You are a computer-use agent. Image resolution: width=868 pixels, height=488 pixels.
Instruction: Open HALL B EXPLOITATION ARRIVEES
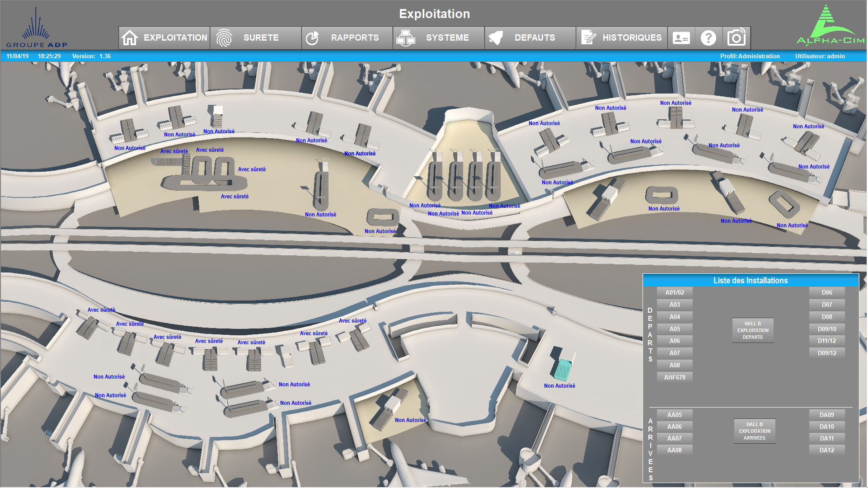(754, 431)
